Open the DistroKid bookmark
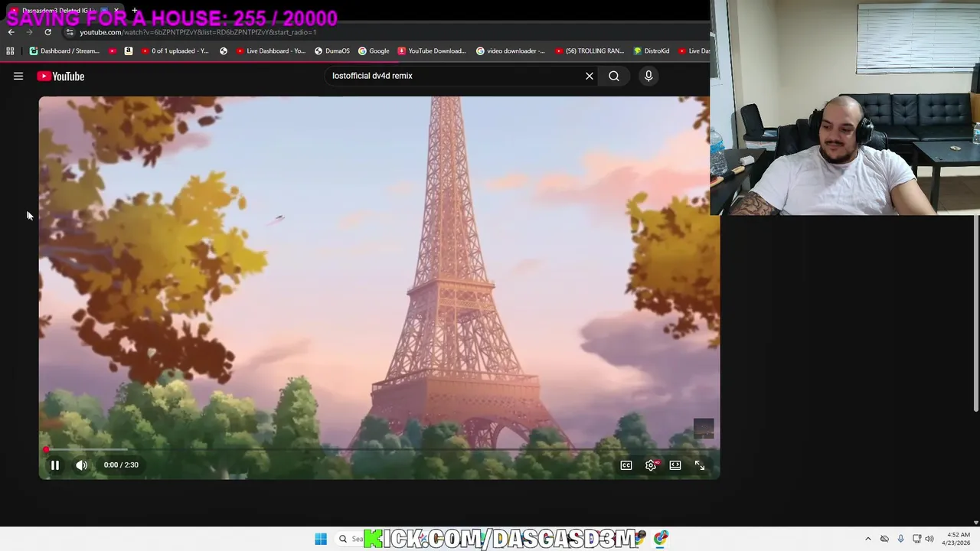The height and width of the screenshot is (551, 980). point(652,51)
